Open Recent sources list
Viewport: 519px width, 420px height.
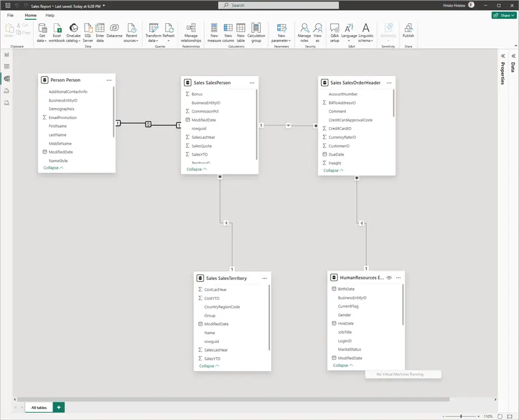[x=131, y=33]
